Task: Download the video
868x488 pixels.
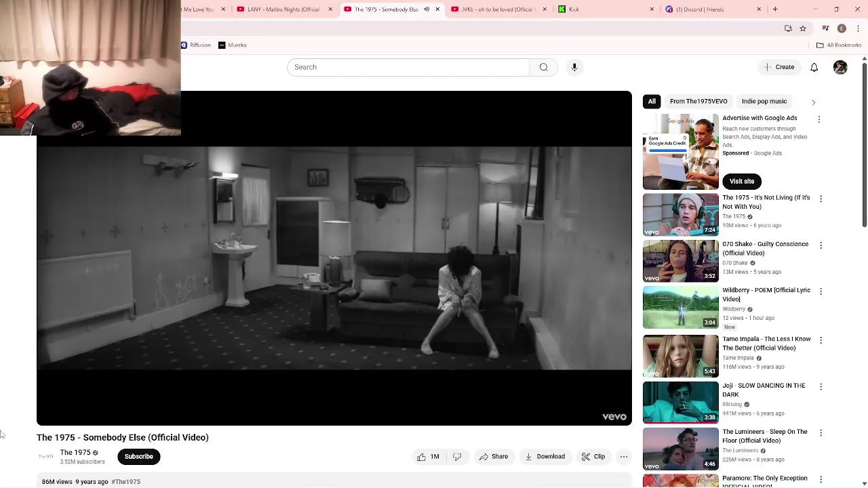Action: [545, 457]
